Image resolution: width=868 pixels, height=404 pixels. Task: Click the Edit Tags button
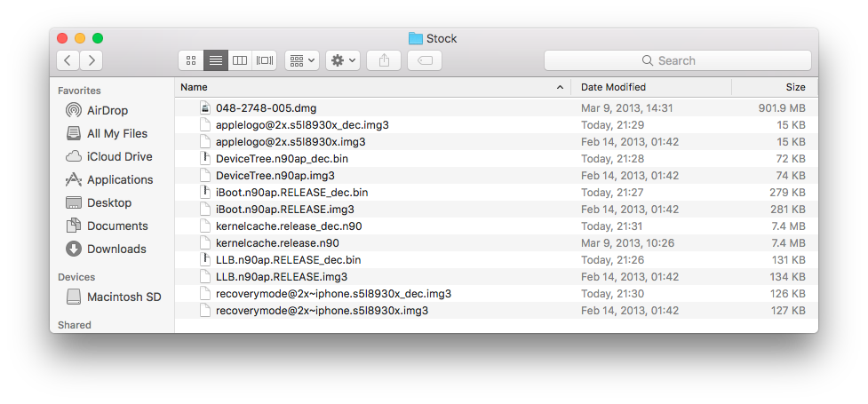[x=425, y=60]
